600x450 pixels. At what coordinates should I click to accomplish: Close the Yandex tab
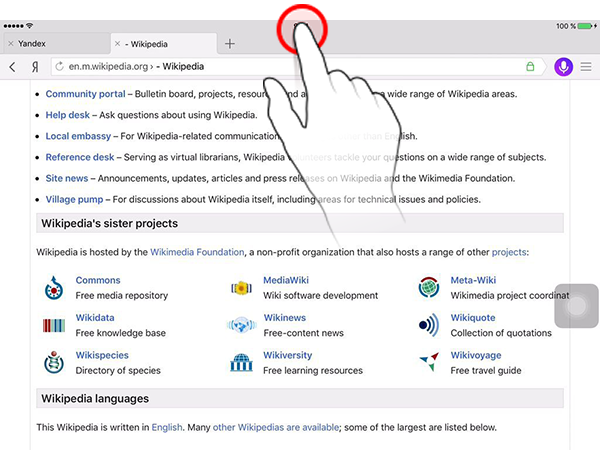[x=11, y=44]
